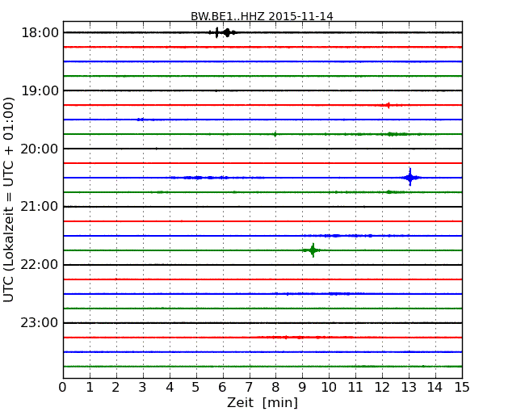This screenshot has width=525, height=420.
Task: Click x-axis tick label 9
Action: coord(302,388)
